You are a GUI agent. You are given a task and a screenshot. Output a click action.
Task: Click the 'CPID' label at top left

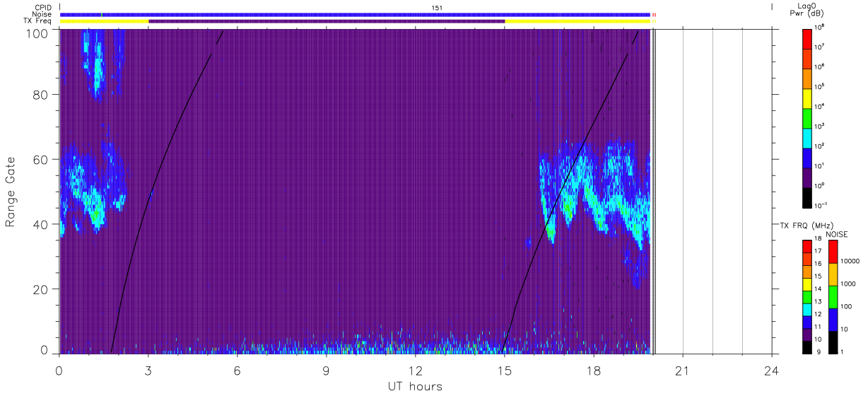[42, 7]
